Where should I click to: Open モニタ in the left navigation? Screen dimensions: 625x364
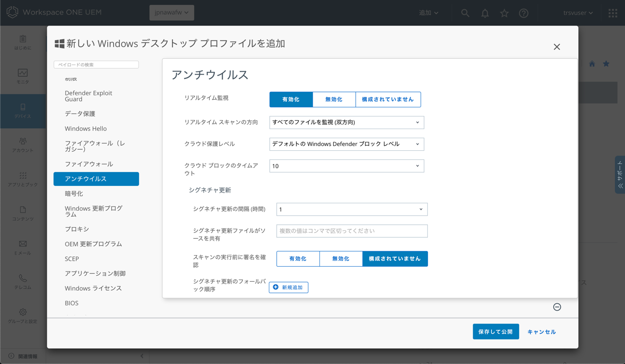(x=23, y=77)
